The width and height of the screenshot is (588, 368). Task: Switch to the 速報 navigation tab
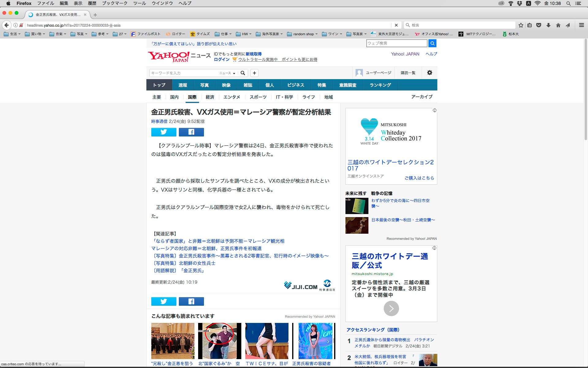tap(183, 85)
